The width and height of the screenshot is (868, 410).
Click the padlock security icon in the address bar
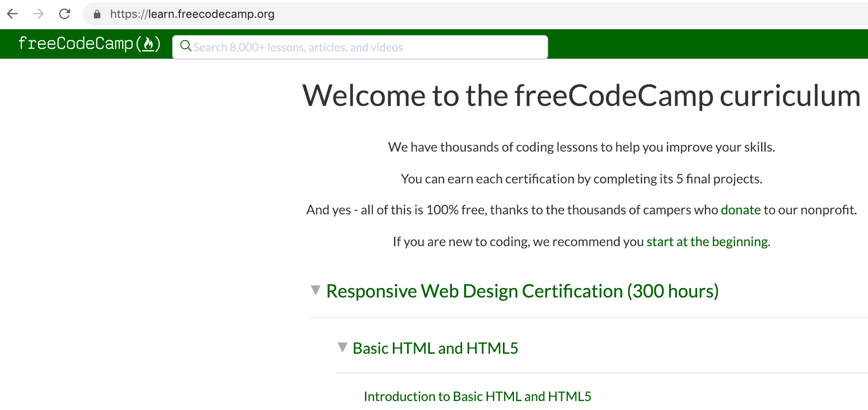(x=96, y=14)
